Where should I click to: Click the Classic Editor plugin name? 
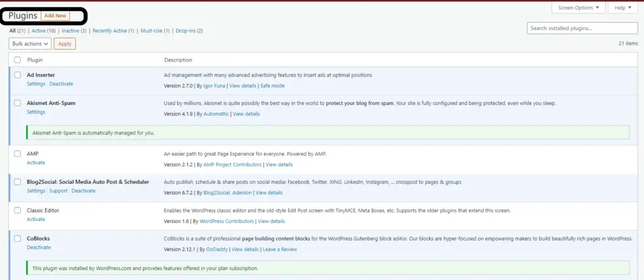point(43,210)
